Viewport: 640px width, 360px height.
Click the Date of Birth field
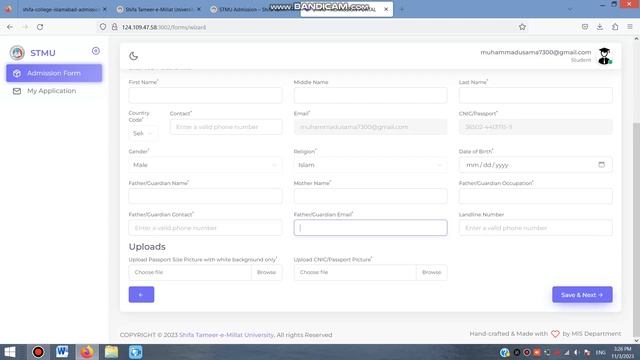pyautogui.click(x=536, y=165)
